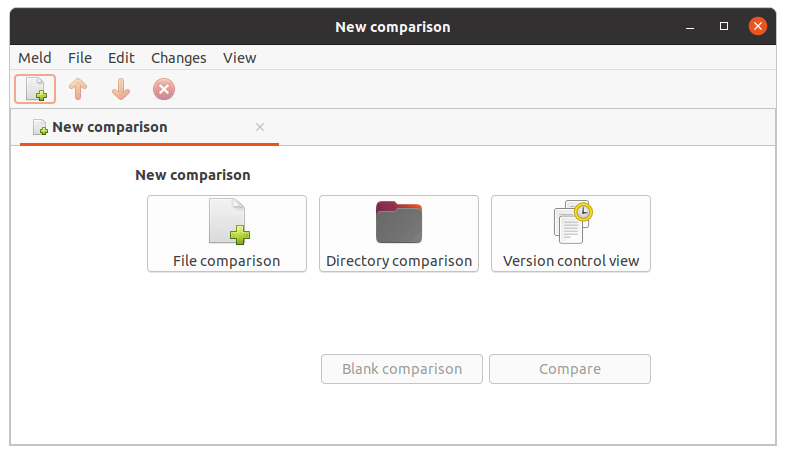The height and width of the screenshot is (455, 786).
Task: Click the Blank comparison button
Action: click(x=402, y=369)
